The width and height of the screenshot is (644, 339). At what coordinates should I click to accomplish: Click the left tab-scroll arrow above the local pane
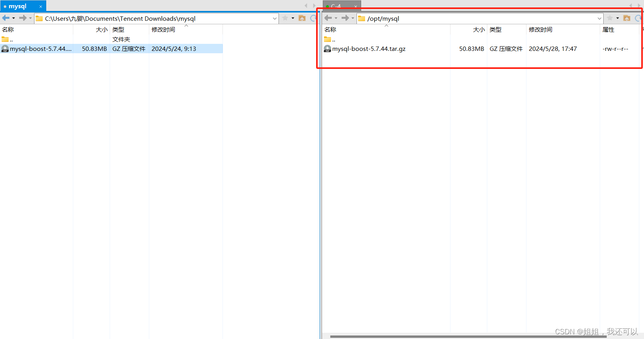(x=306, y=5)
